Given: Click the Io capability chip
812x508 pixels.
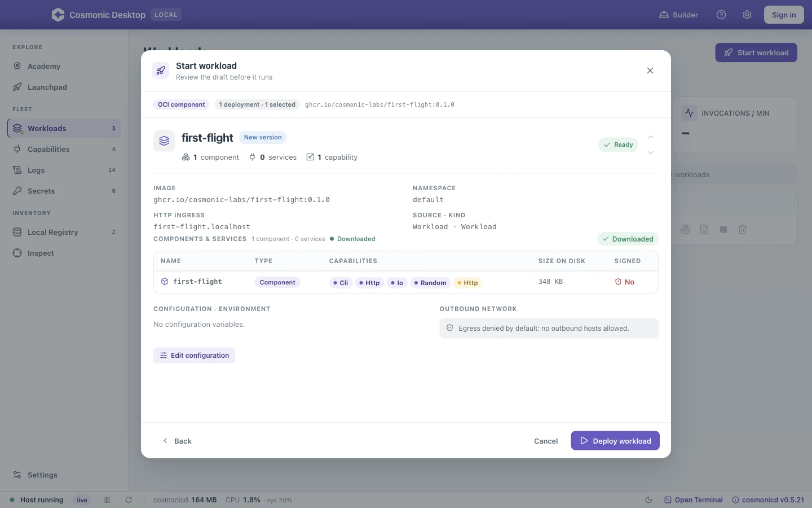Looking at the screenshot, I should (x=397, y=283).
